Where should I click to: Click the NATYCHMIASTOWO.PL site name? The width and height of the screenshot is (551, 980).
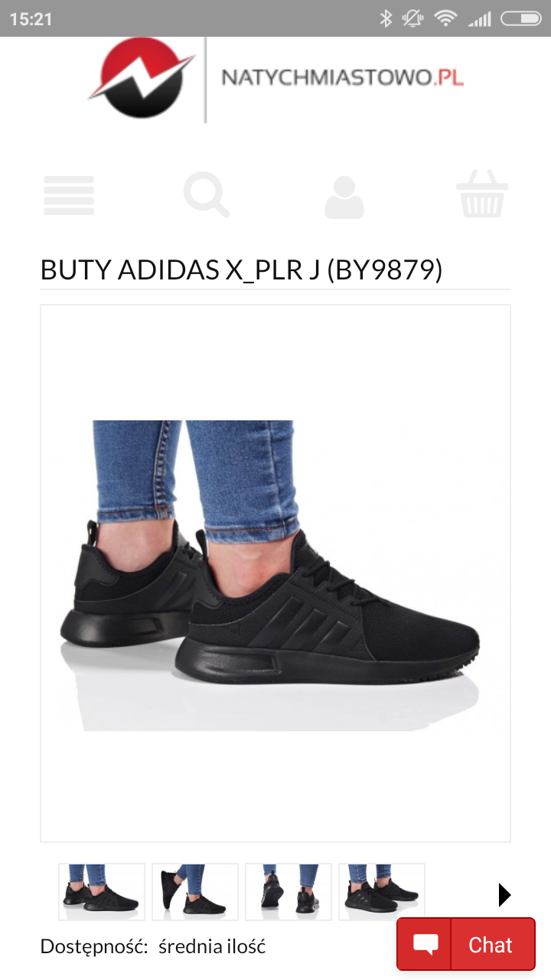tap(342, 78)
